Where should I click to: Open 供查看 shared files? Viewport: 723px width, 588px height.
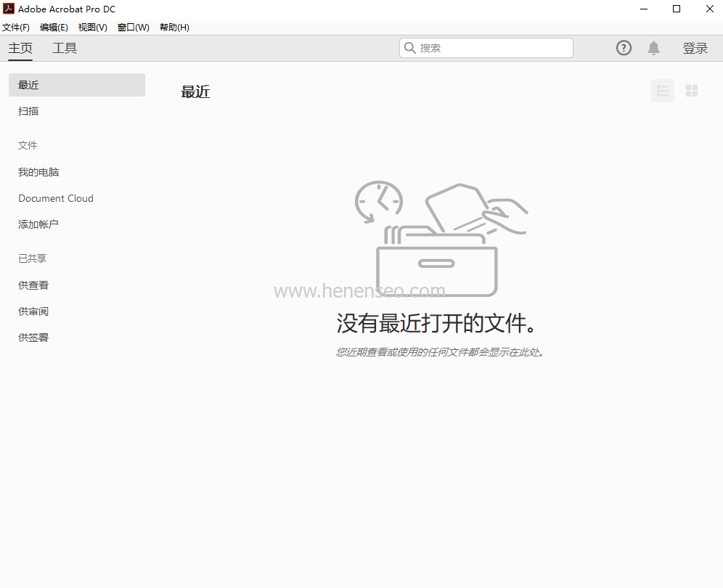33,285
